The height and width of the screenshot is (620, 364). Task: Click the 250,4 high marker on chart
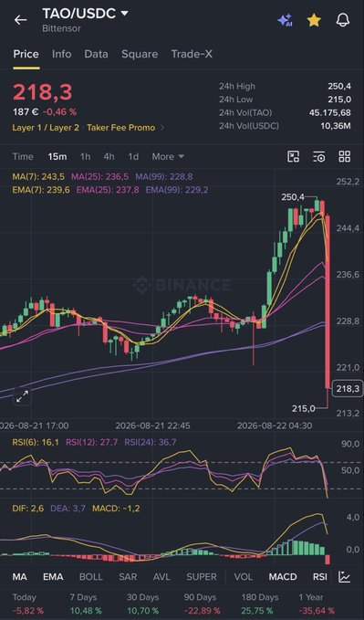point(293,197)
